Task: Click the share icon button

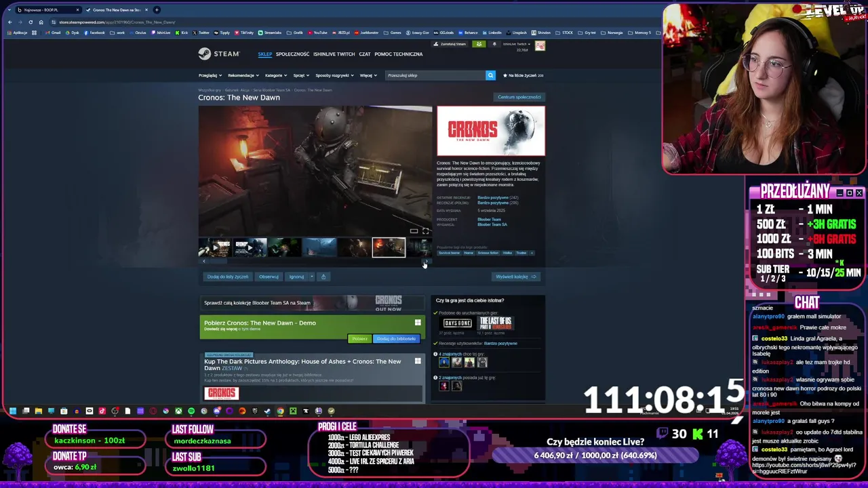Action: 323,277
